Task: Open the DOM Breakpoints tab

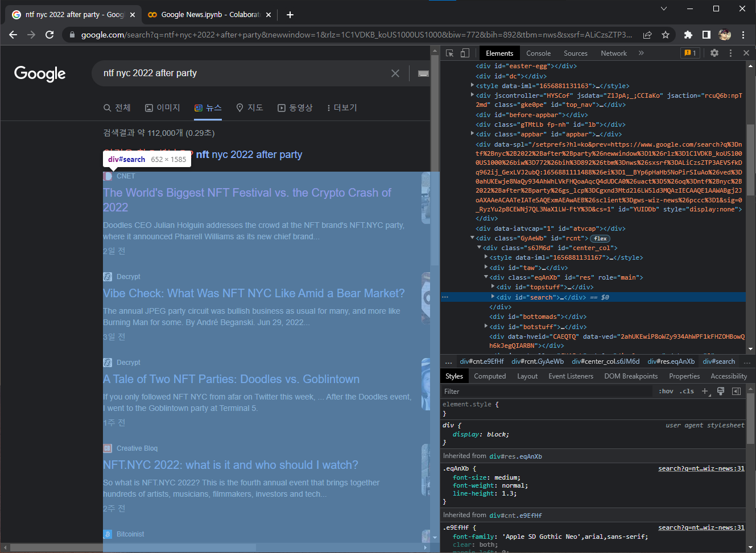Action: pos(631,376)
